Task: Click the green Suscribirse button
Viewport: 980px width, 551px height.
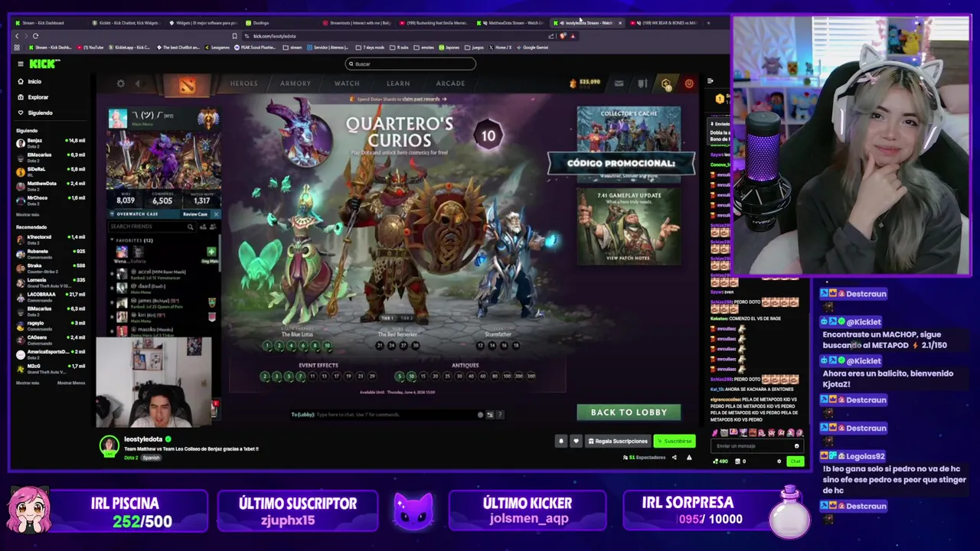Action: (675, 441)
